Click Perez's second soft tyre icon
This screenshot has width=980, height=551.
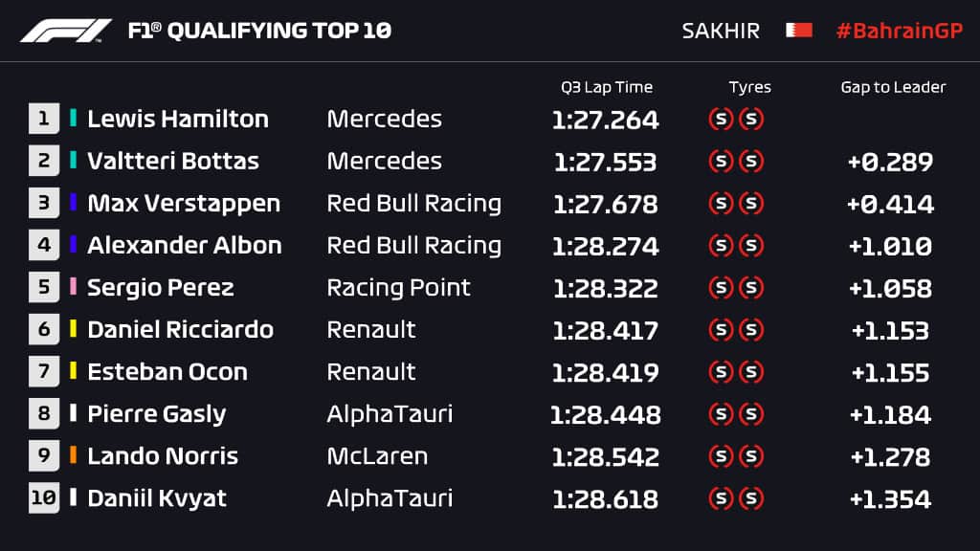(752, 288)
